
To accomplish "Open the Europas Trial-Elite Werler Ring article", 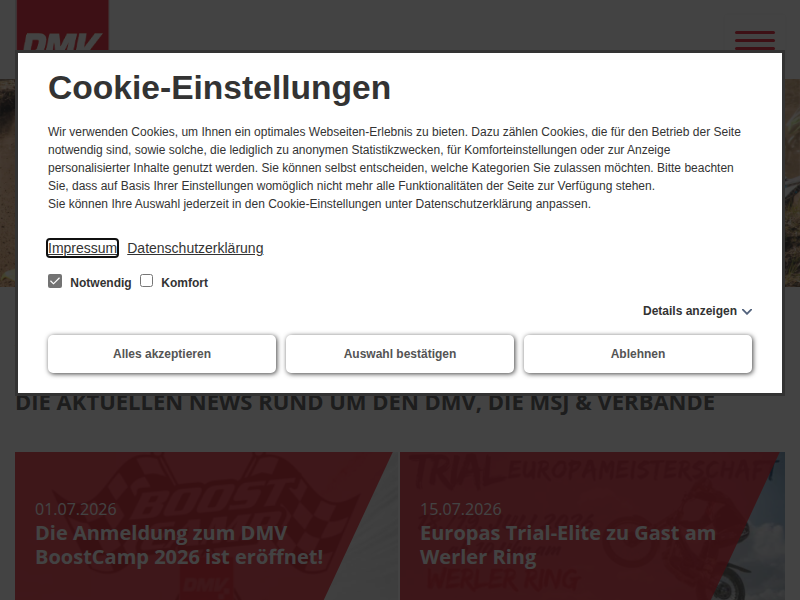I will 568,545.
